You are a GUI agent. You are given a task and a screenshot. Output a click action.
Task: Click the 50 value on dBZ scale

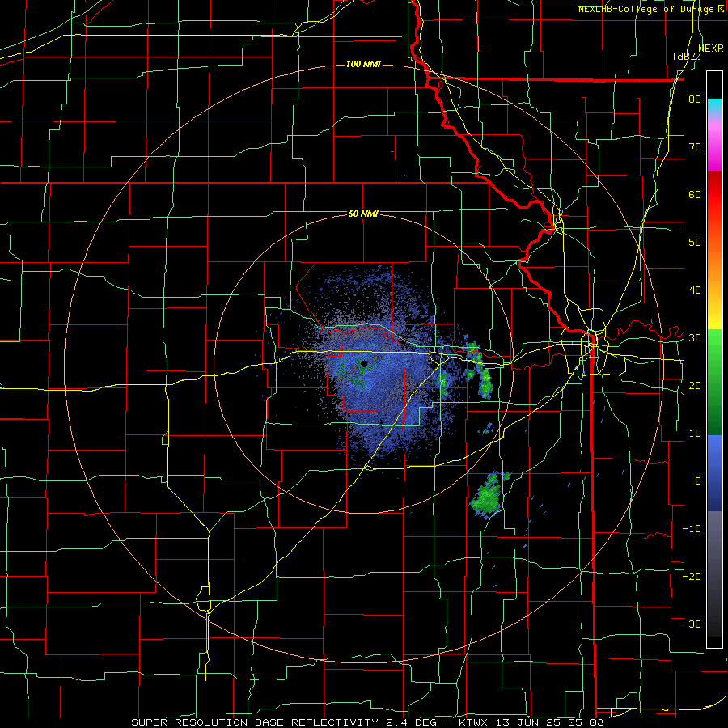click(695, 243)
